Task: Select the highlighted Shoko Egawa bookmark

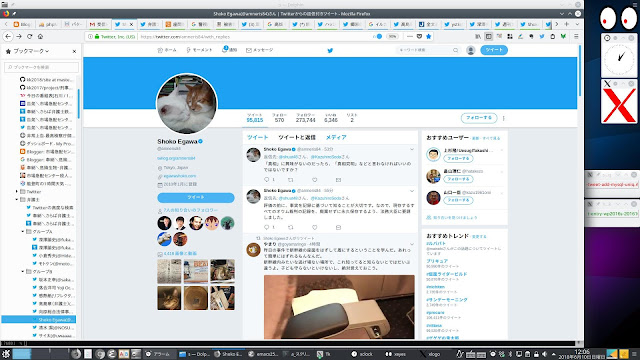Action: (x=39, y=320)
